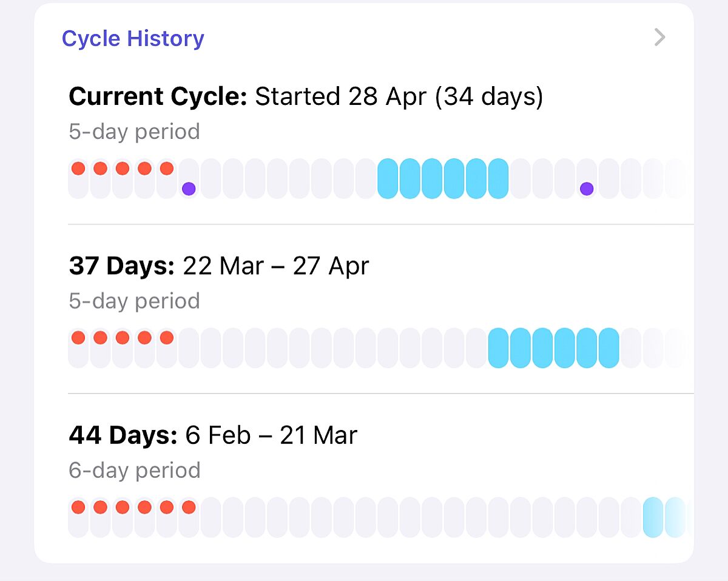Viewport: 728px width, 581px height.
Task: Tap the first blue fertile day in the 37 Days cycle
Action: pyautogui.click(x=498, y=348)
